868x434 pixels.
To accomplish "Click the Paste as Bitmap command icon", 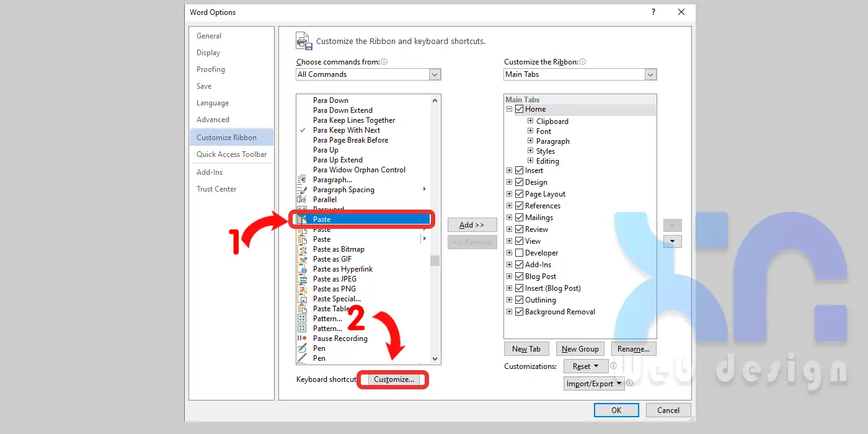I will click(302, 249).
